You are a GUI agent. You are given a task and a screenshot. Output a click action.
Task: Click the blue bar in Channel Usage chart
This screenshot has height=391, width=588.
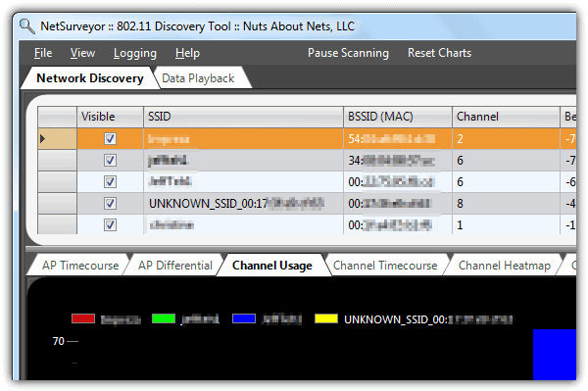point(555,355)
